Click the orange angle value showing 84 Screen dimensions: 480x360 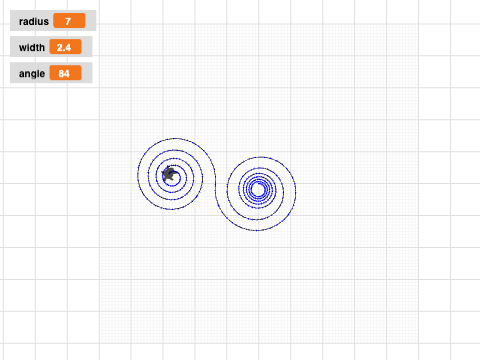click(65, 73)
